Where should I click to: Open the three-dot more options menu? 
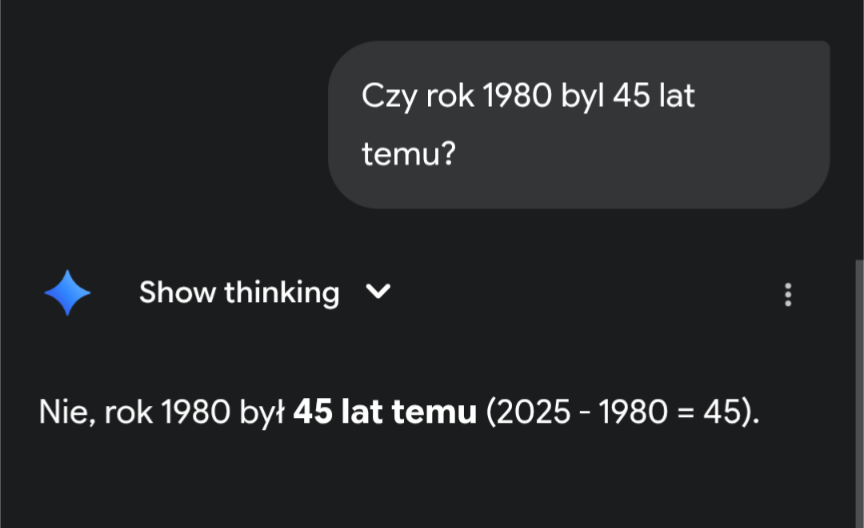(x=788, y=294)
